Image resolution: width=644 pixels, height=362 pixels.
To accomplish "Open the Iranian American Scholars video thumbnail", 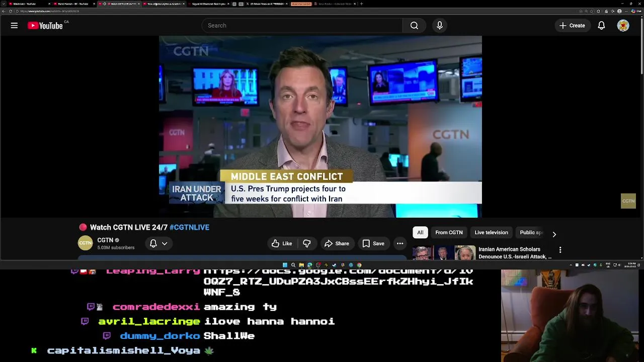I will point(444,252).
